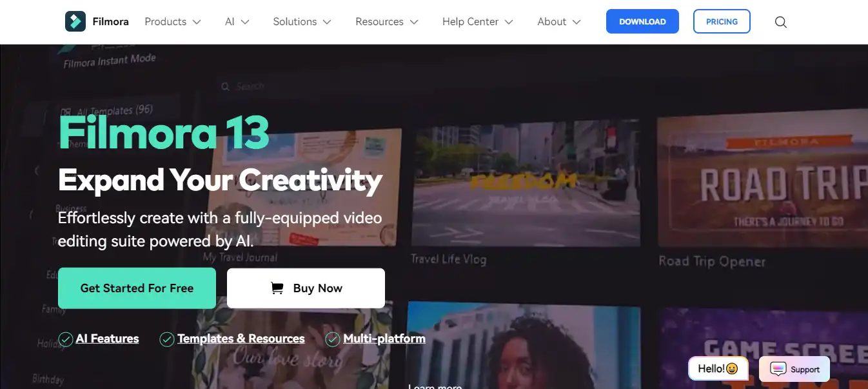
Task: Click the Buy Now button
Action: tap(306, 288)
